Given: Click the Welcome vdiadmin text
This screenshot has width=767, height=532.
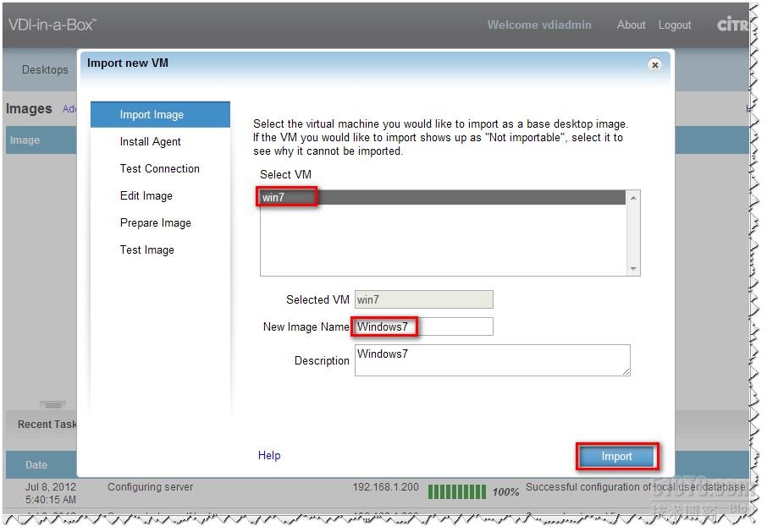Looking at the screenshot, I should 539,25.
